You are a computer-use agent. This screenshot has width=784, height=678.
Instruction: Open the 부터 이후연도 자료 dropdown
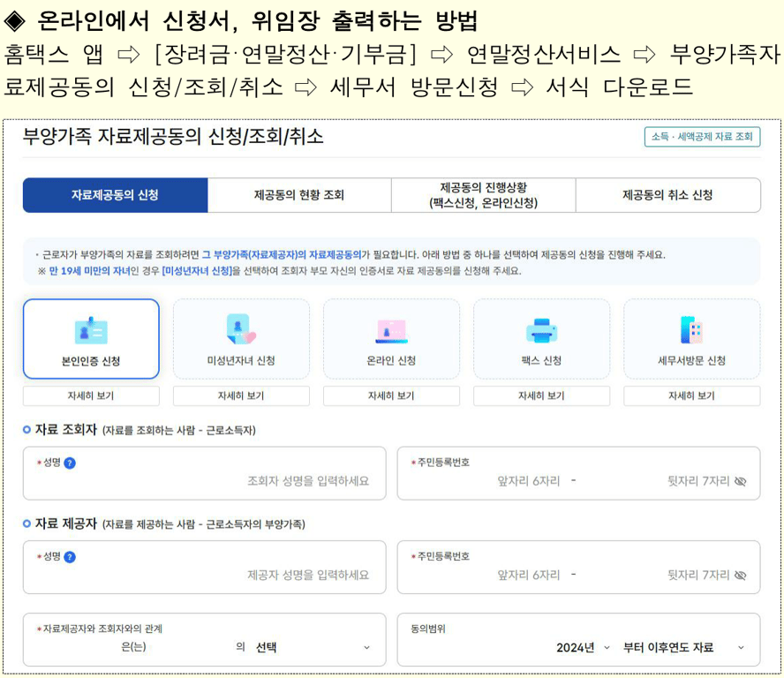[683, 647]
